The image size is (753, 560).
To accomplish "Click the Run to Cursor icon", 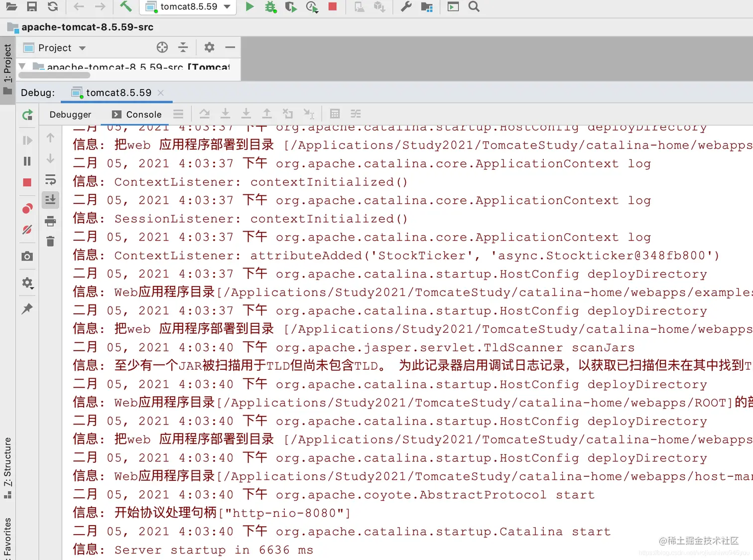I will click(309, 114).
